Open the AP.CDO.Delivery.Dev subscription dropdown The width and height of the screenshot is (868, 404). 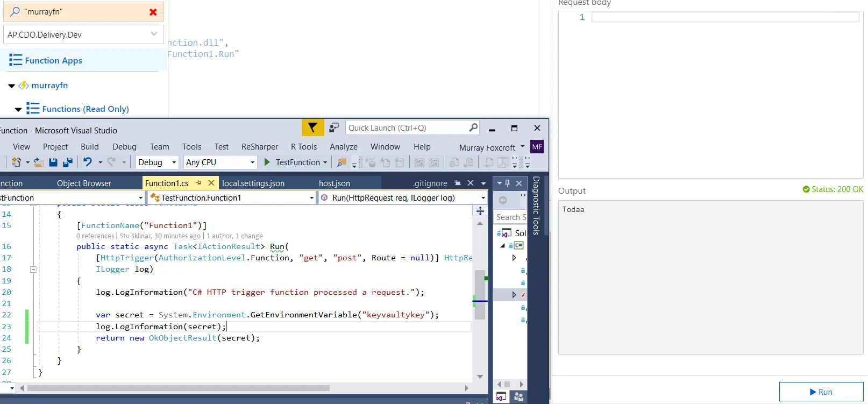point(83,34)
